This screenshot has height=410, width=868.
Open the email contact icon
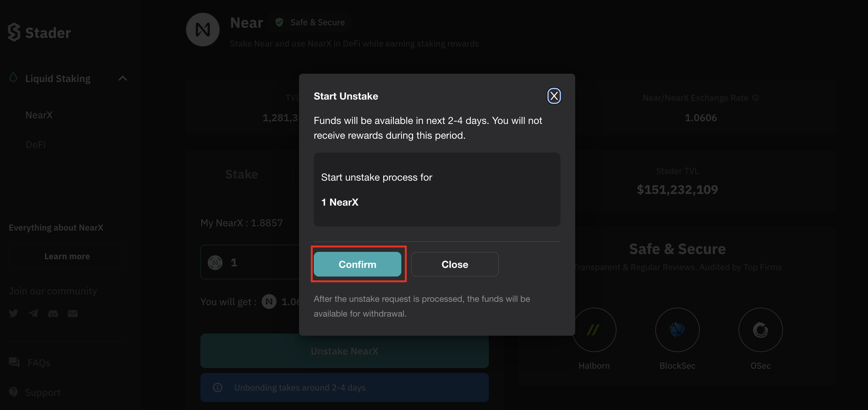pyautogui.click(x=73, y=314)
